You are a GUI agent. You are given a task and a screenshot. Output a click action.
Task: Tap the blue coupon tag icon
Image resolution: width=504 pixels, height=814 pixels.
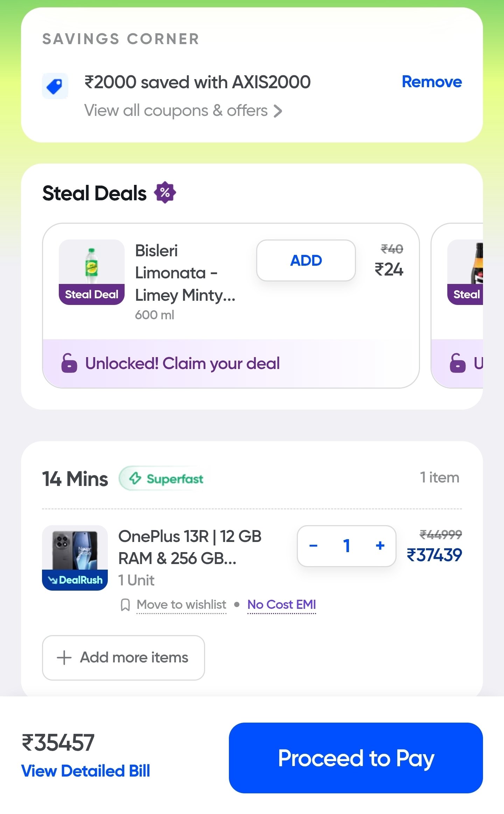tap(55, 86)
